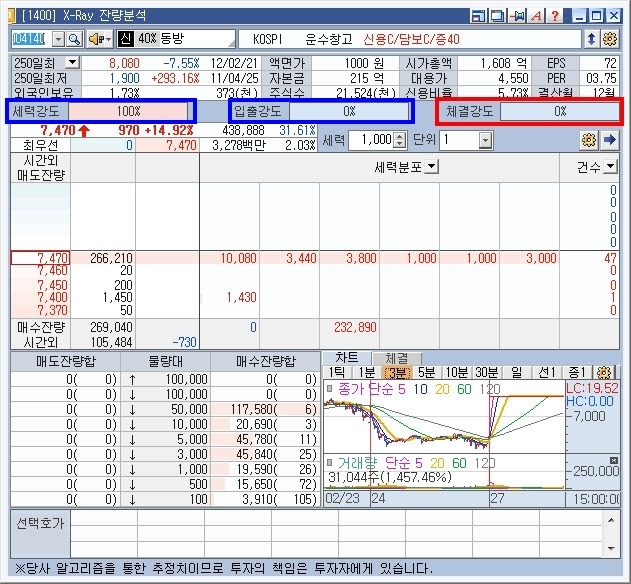This screenshot has height=584, width=631.
Task: Select the 1분 chart interval
Action: (x=367, y=372)
